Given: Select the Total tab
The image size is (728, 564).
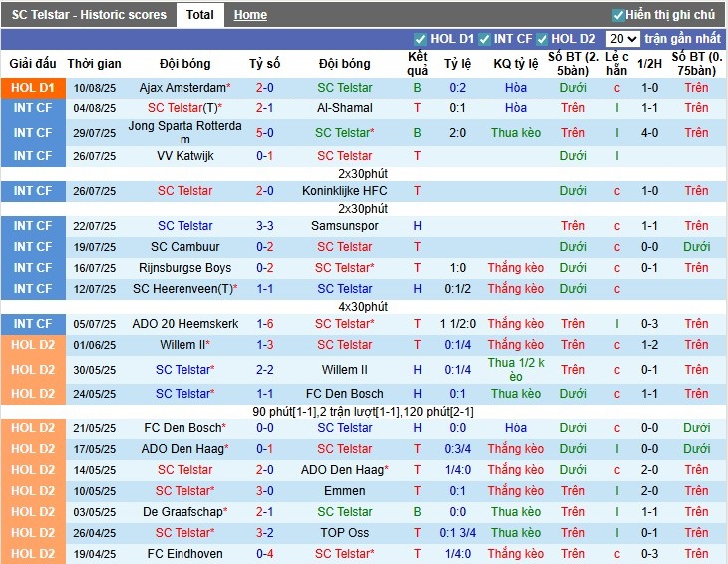Looking at the screenshot, I should (199, 15).
